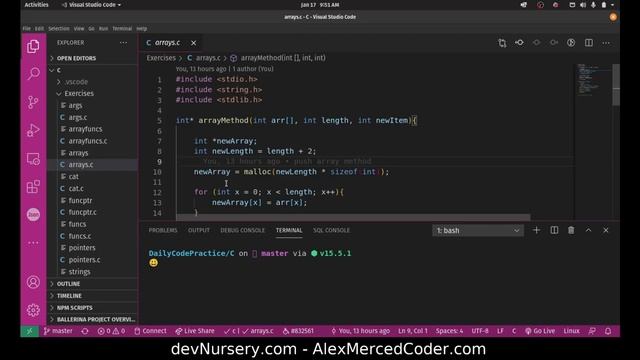Open the Search view in activity bar
The height and width of the screenshot is (360, 640).
tap(33, 73)
